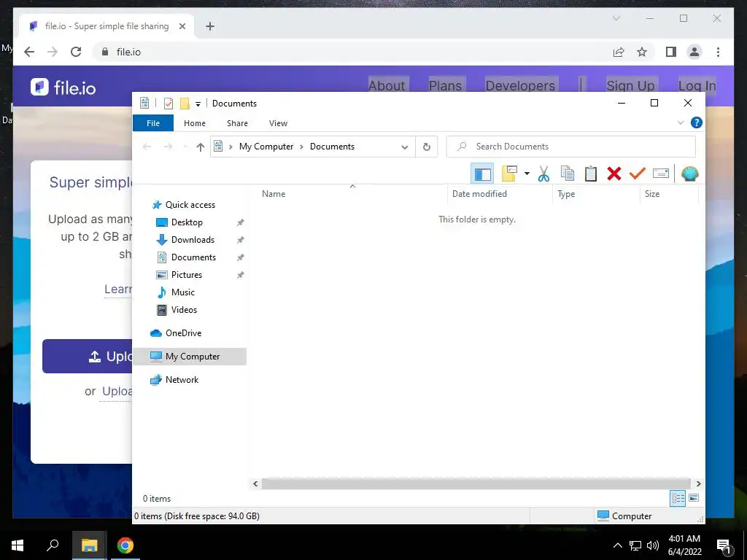Image resolution: width=747 pixels, height=560 pixels.
Task: Open the Home ribbon tab
Action: 194,123
